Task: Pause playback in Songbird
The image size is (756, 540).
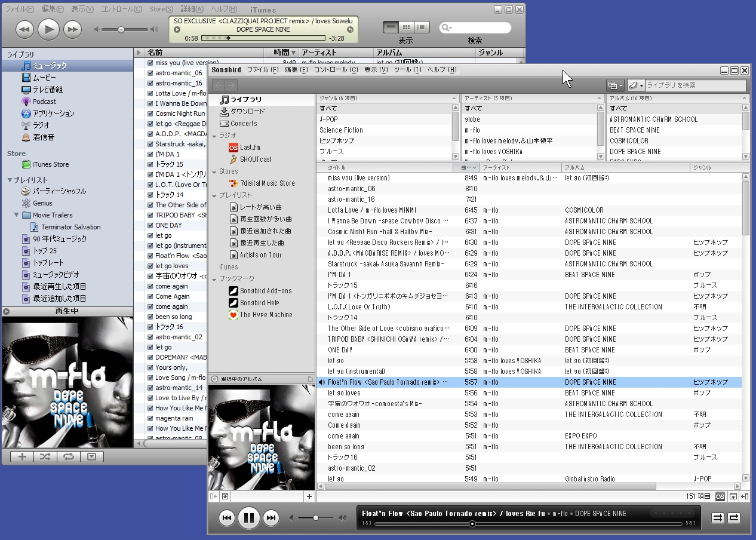Action: tap(249, 518)
